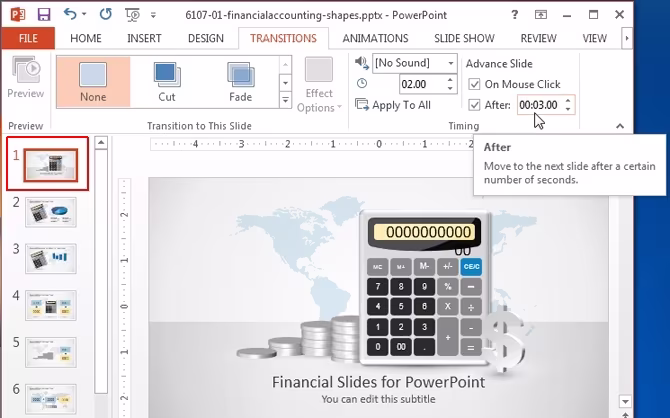
Task: Switch to the ANIMATIONS tab
Action: pyautogui.click(x=375, y=38)
